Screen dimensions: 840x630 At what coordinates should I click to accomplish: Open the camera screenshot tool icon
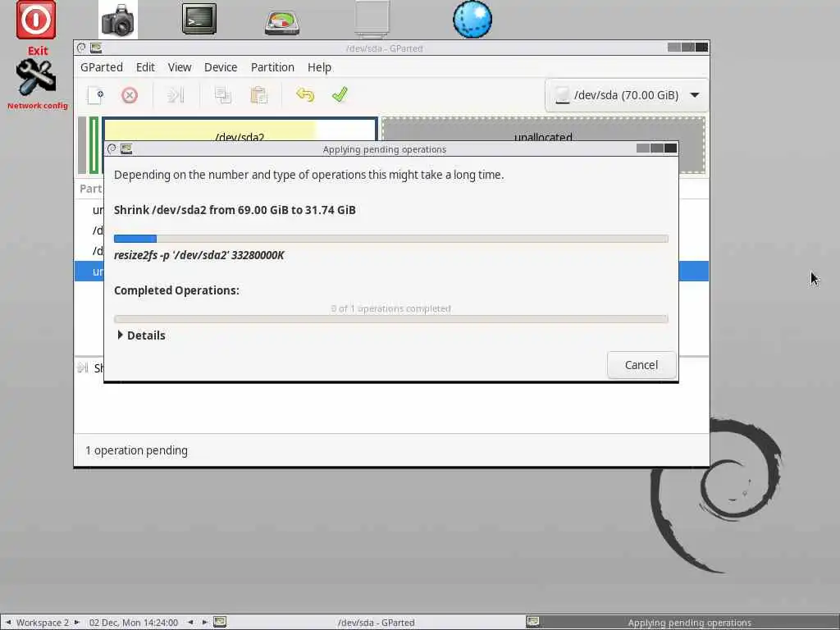click(x=118, y=20)
